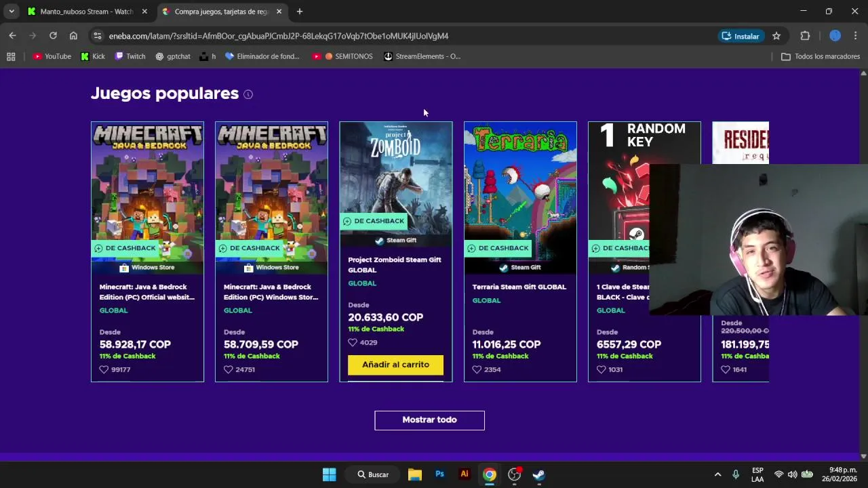Close the Eneba Compra juegos tab

[279, 12]
